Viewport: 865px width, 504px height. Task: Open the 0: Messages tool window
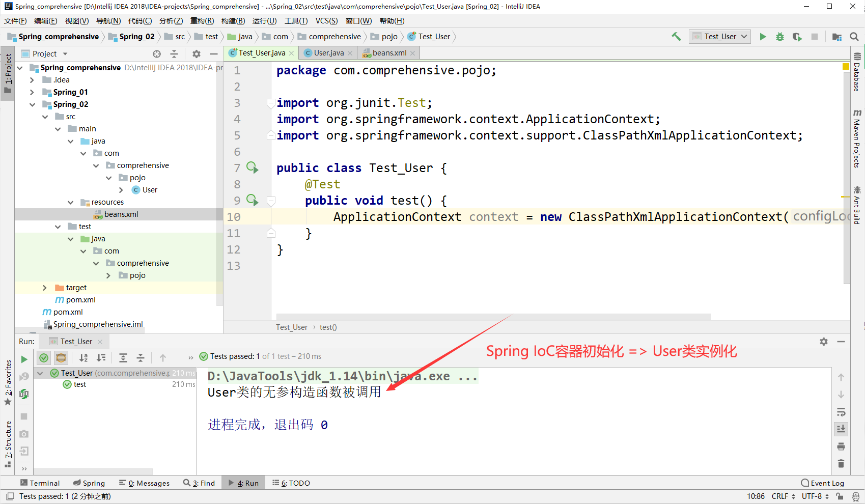144,483
